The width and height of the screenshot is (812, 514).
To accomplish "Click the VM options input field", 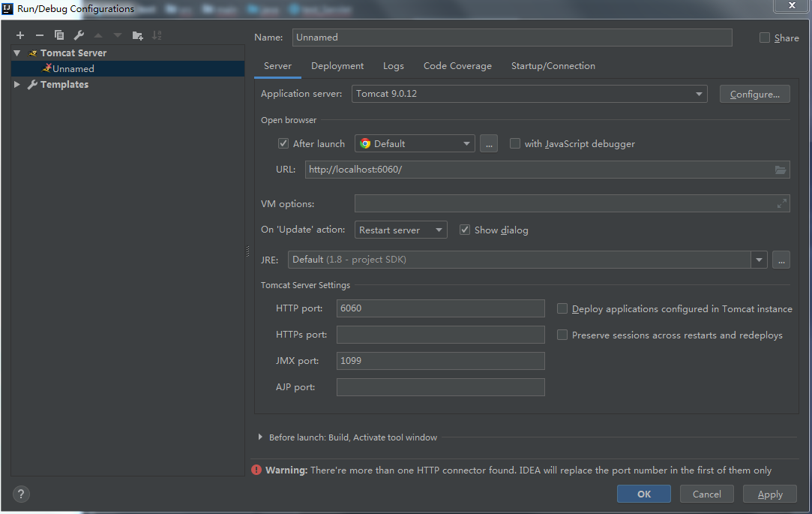I will click(572, 203).
